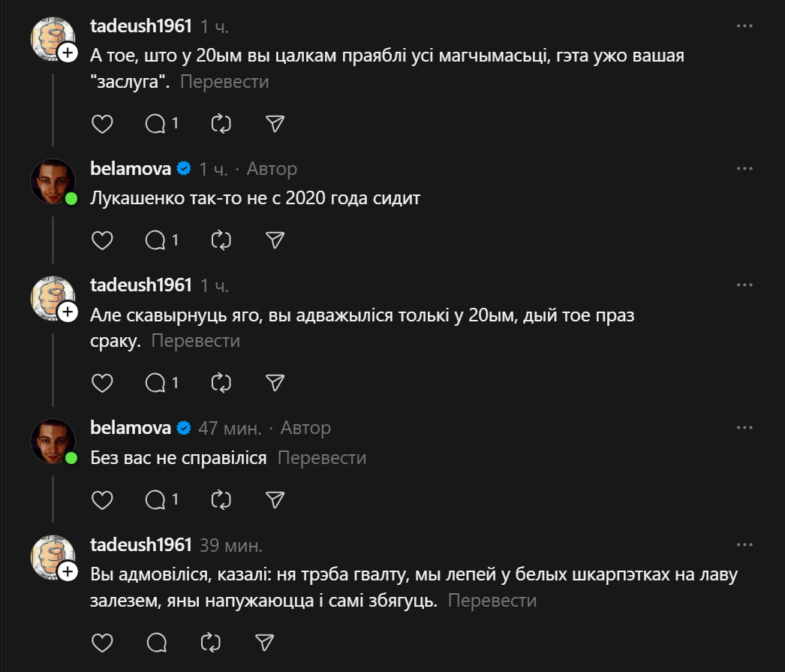The image size is (785, 672).
Task: Like belamova's comment about Лукашенко
Action: [102, 240]
